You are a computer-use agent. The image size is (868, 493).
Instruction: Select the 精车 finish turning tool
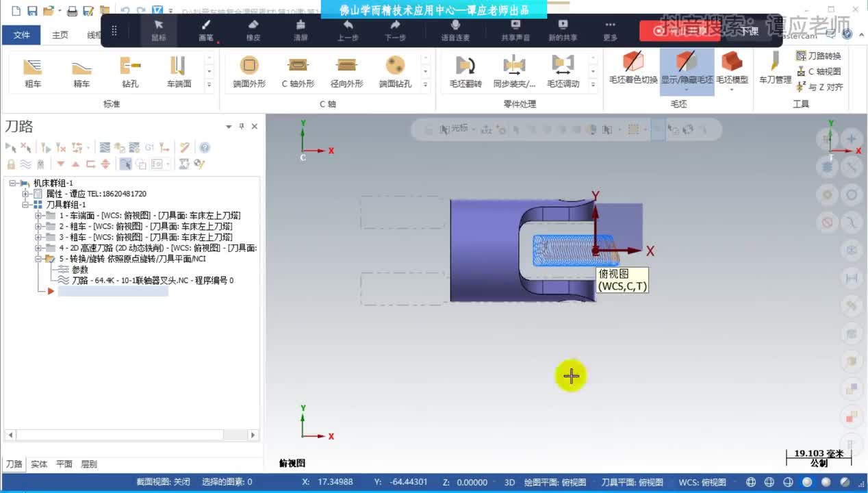click(81, 73)
